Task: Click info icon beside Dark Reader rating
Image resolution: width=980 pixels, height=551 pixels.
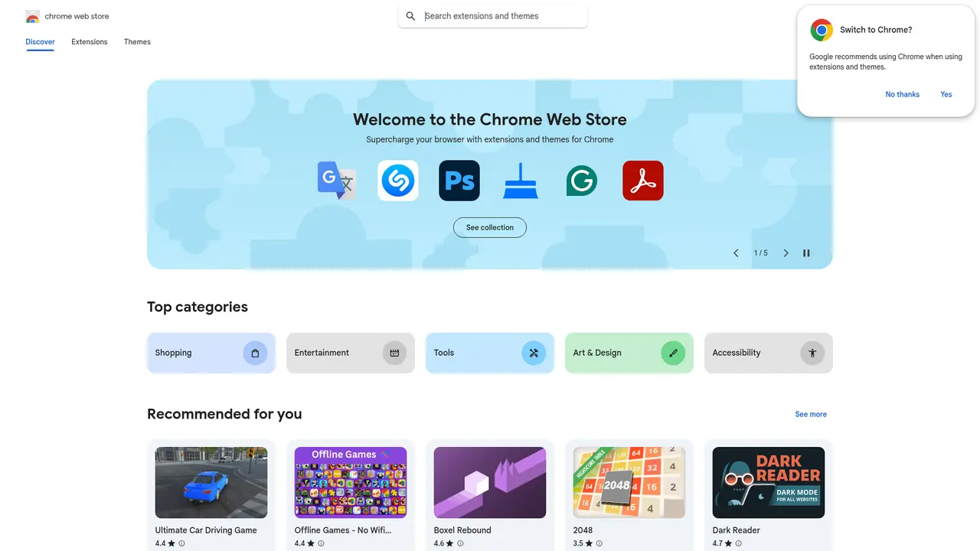Action: click(739, 543)
